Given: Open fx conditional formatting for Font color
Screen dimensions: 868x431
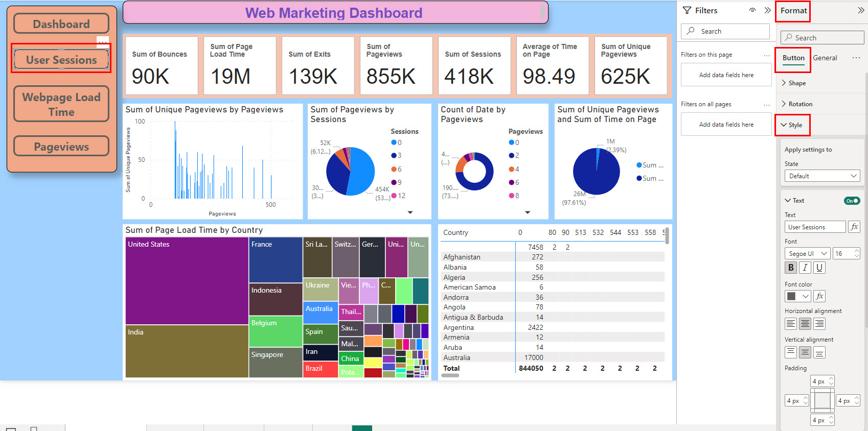Looking at the screenshot, I should point(819,296).
